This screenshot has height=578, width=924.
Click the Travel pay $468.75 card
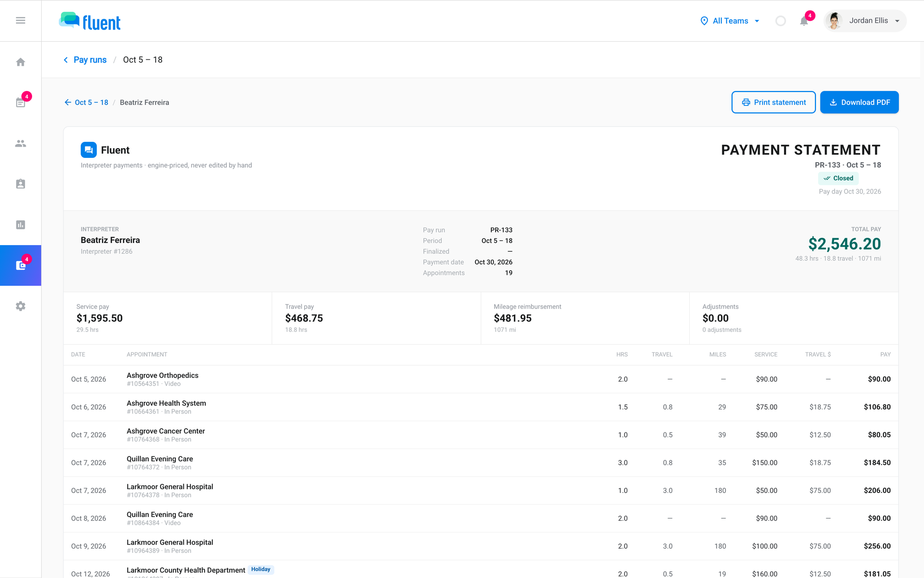pyautogui.click(x=376, y=318)
